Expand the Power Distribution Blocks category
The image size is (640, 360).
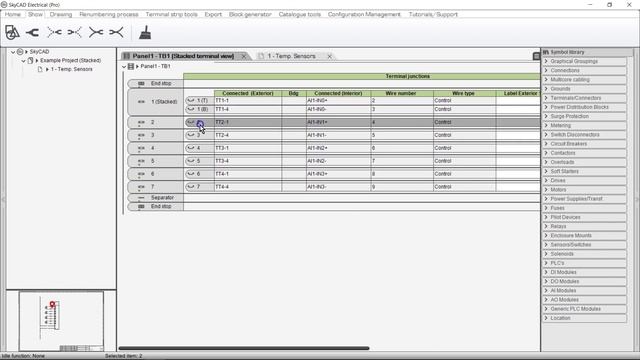(546, 107)
